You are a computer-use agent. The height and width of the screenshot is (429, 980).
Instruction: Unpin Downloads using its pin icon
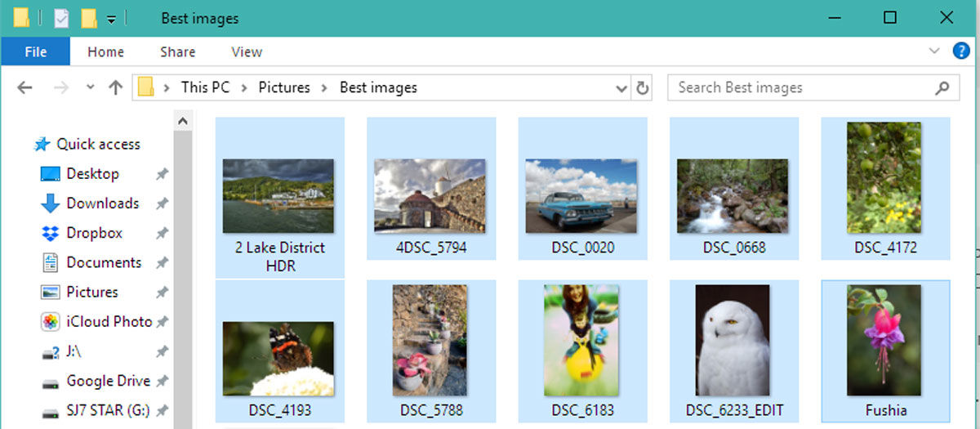coord(162,203)
